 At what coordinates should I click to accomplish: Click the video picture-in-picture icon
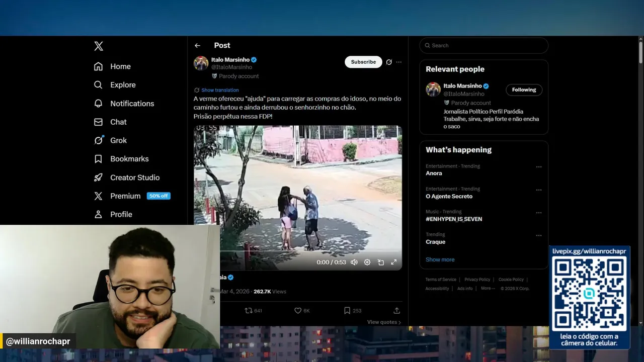coord(381,262)
